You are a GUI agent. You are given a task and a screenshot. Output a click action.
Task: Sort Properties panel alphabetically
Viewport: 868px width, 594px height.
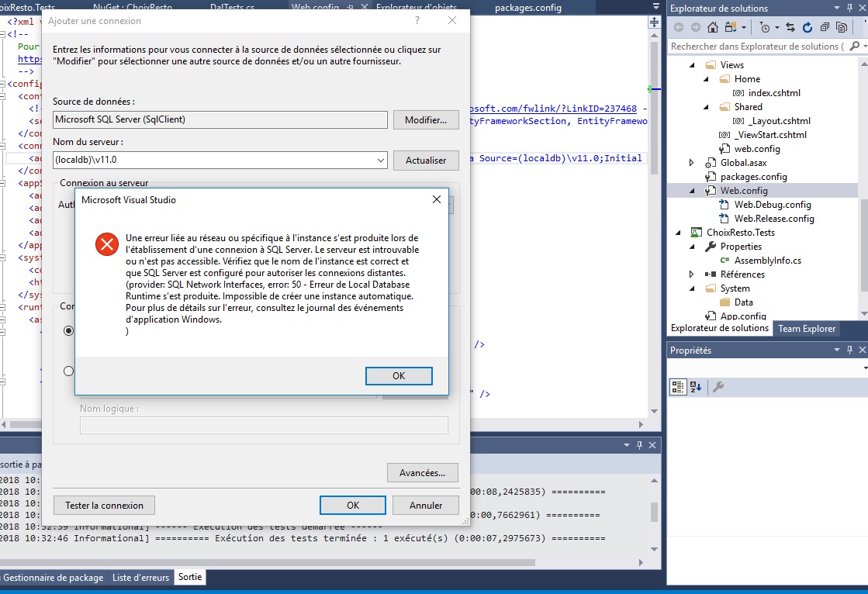(695, 386)
